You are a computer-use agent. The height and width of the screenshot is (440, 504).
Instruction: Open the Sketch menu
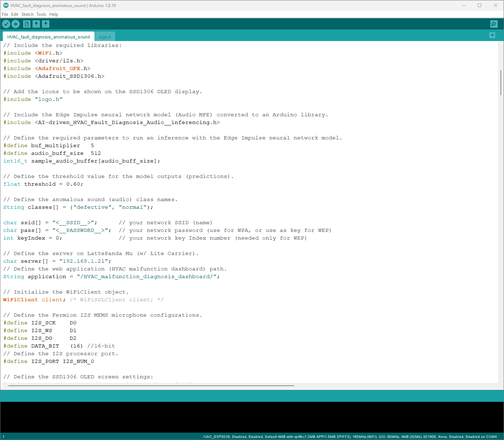click(27, 14)
